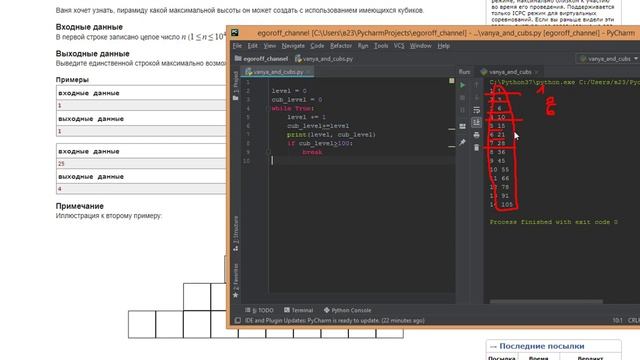The image size is (640, 360).
Task: Click output row '8 36' in console
Action: pyautogui.click(x=498, y=152)
